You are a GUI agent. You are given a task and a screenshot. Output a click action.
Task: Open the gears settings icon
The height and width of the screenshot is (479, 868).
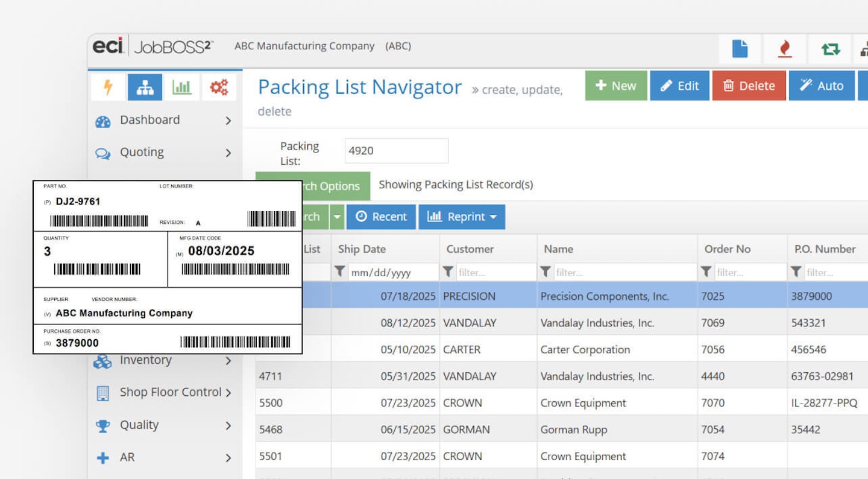[x=219, y=87]
